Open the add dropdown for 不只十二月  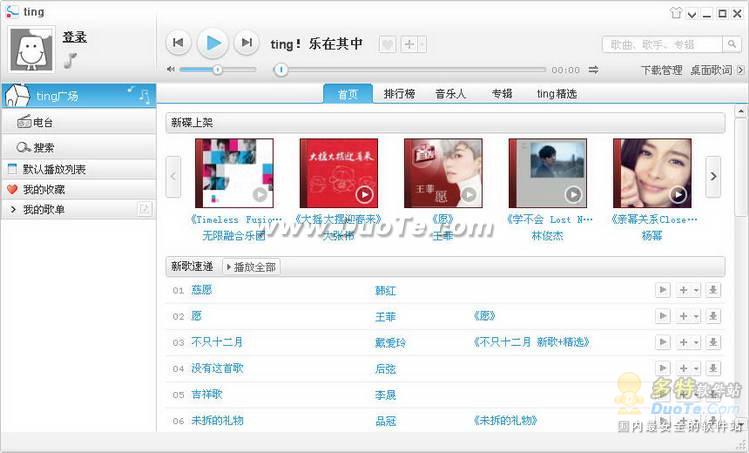tap(696, 342)
